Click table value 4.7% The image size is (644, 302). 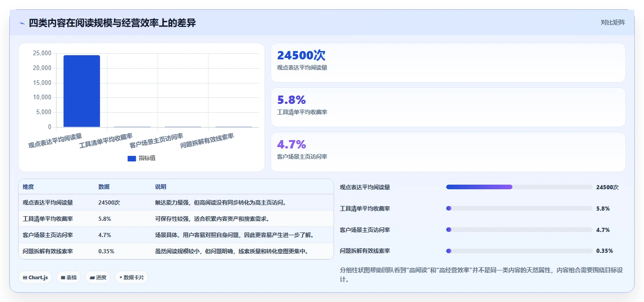point(105,235)
